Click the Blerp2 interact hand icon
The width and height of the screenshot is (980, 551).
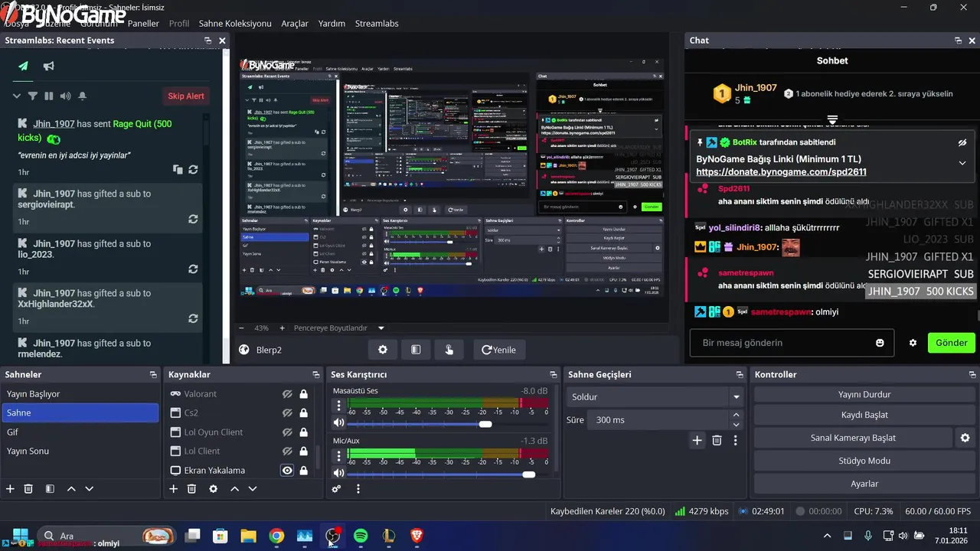(449, 350)
